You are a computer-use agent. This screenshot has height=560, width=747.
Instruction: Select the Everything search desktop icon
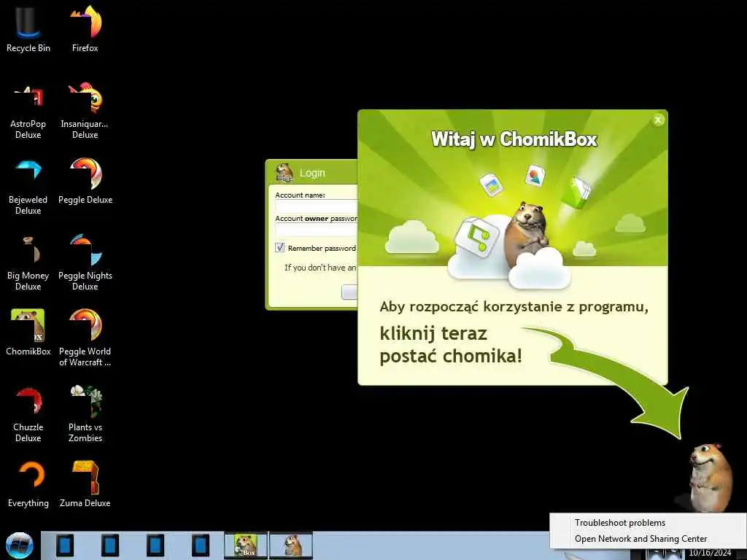coord(28,485)
